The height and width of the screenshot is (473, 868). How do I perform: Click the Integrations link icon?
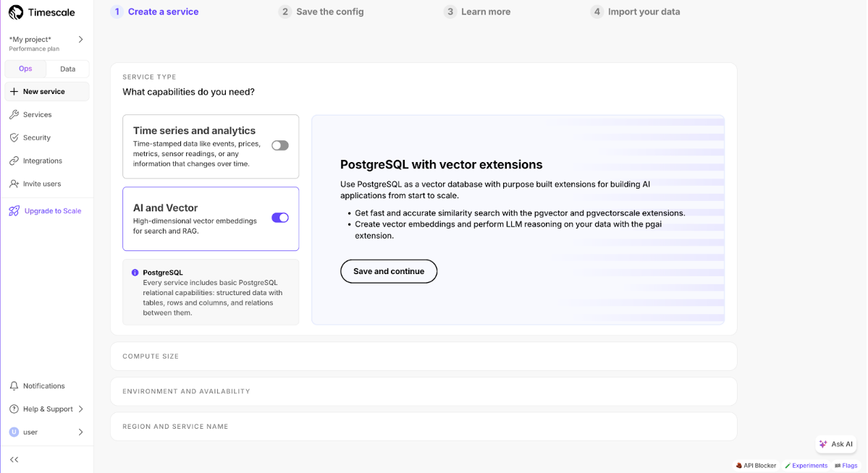pos(14,161)
